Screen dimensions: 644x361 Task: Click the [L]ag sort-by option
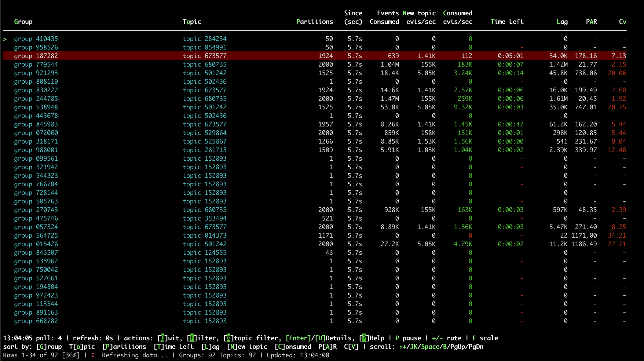[210, 347]
